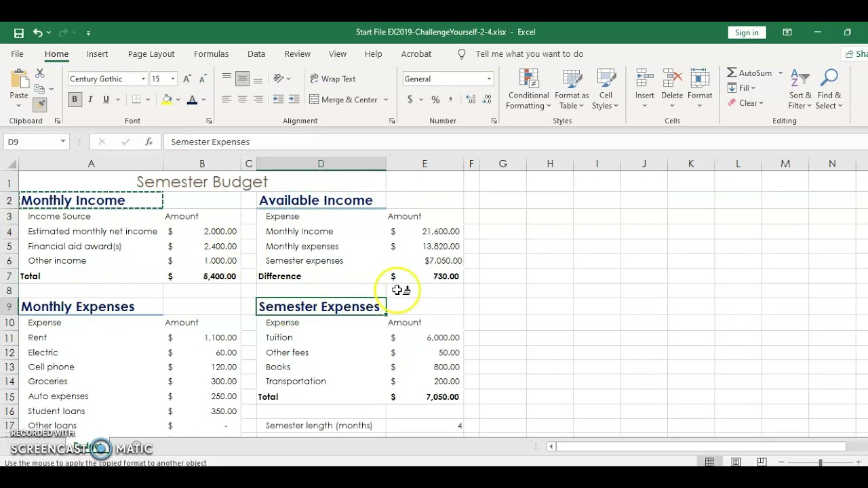Click Increase Decimal icon
Screen dimensions: 868x488
tap(471, 100)
